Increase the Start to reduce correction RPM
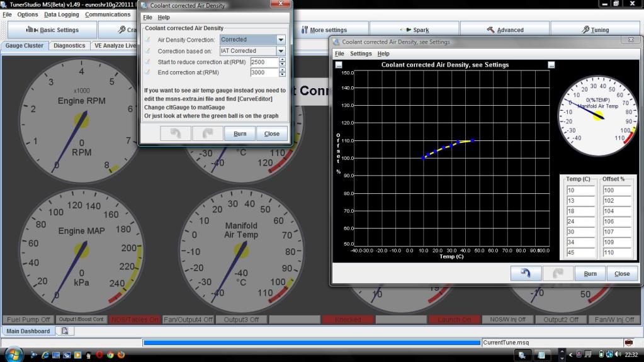Image resolution: width=644 pixels, height=362 pixels. tap(282, 60)
